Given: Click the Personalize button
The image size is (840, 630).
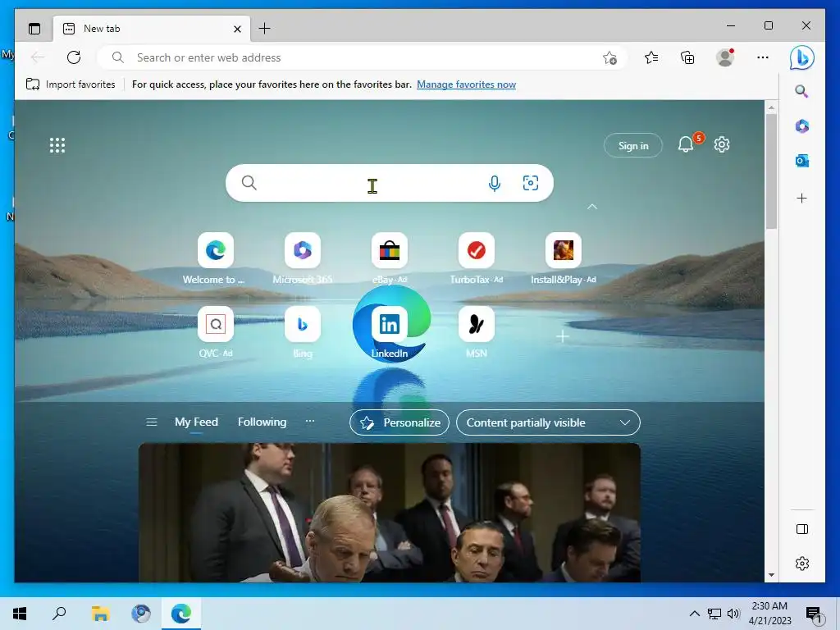Looking at the screenshot, I should pyautogui.click(x=399, y=422).
